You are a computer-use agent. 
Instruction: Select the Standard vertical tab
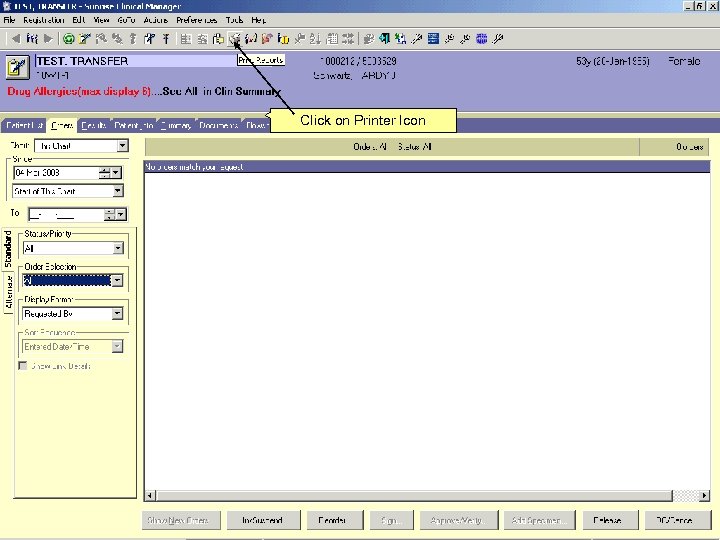8,249
